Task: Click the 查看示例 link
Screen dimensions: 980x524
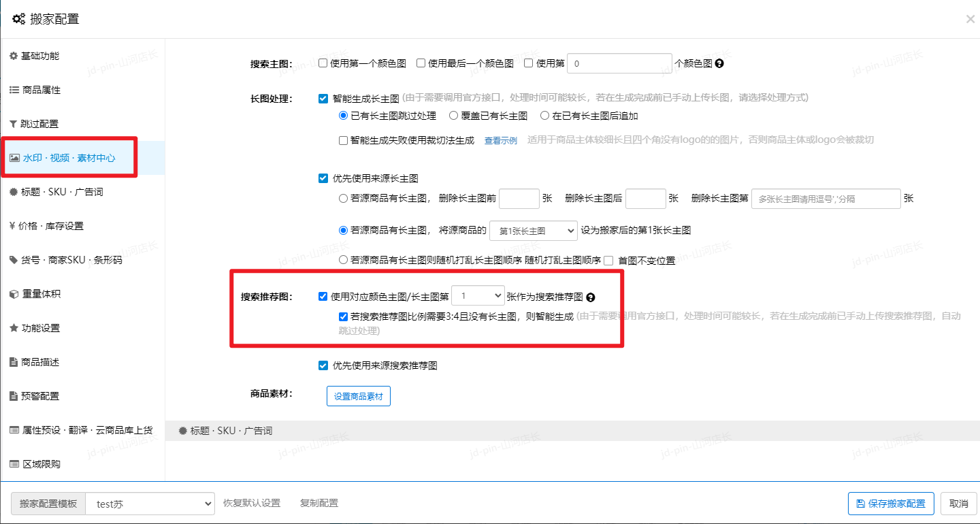Action: point(500,141)
